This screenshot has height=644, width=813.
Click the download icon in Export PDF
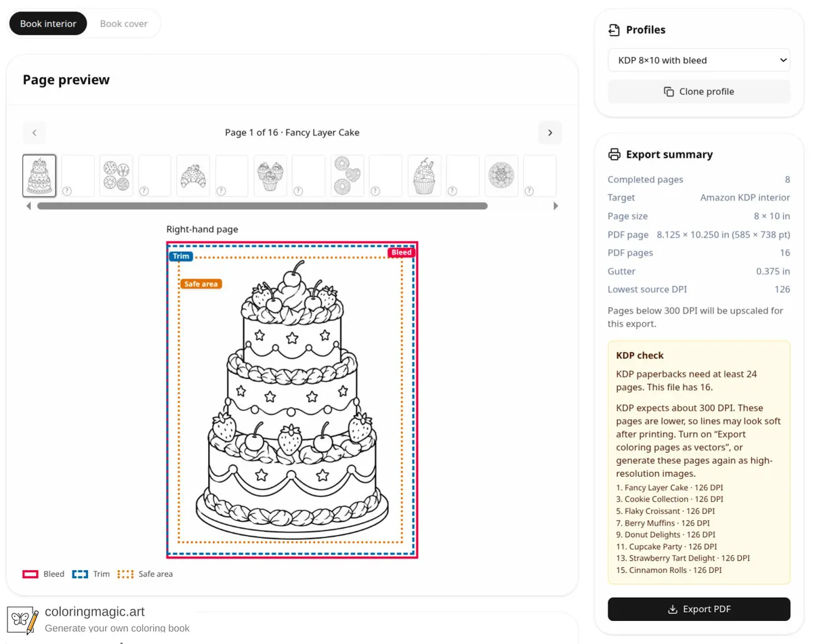pyautogui.click(x=673, y=609)
